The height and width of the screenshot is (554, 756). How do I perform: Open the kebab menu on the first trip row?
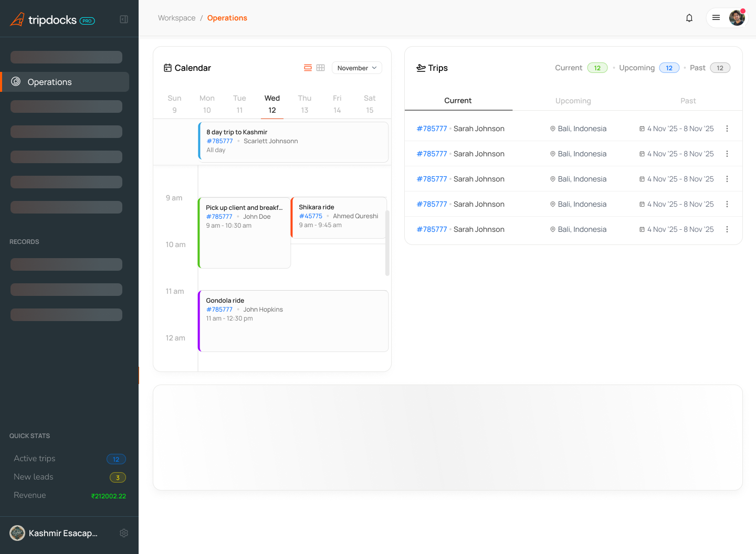(x=727, y=128)
